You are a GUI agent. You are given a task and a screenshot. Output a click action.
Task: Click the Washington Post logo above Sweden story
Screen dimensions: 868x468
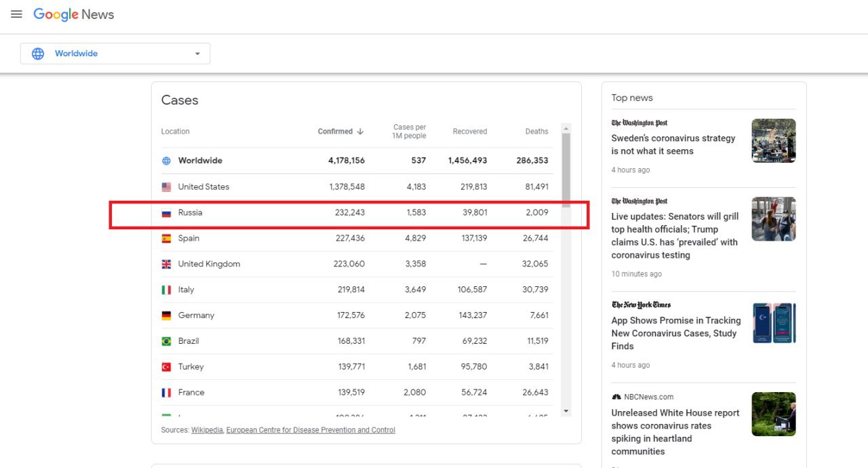click(x=639, y=123)
